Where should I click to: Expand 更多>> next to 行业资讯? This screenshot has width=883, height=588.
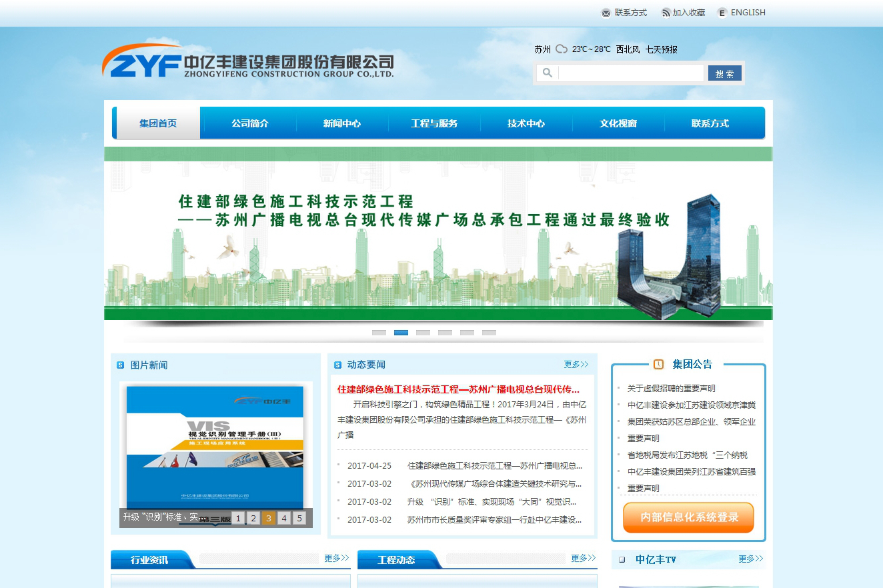(x=337, y=558)
